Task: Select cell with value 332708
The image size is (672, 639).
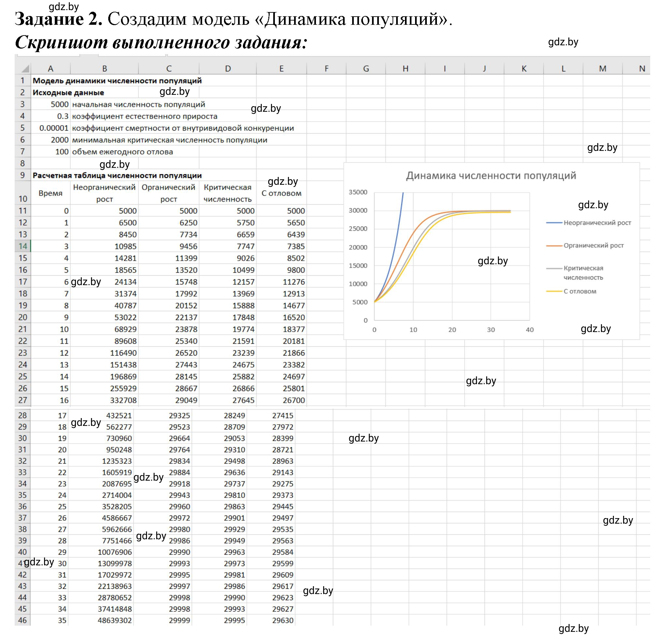Action: click(x=104, y=400)
